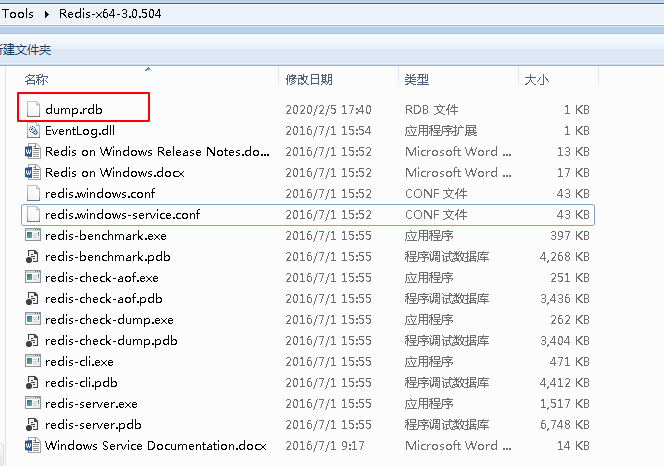Select file name redis-benchmark.exe
This screenshot has width=664, height=466.
click(x=106, y=236)
